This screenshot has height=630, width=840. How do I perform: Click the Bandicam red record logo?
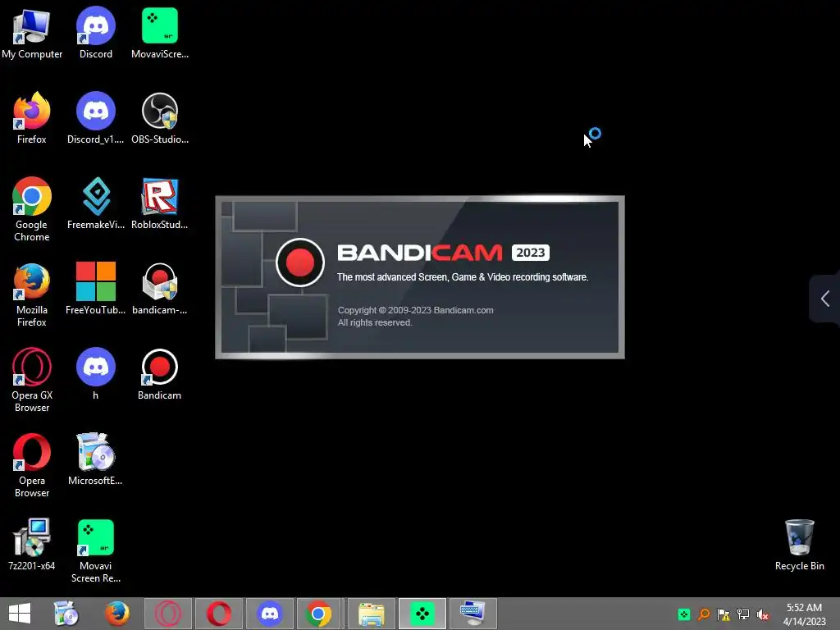coord(300,262)
